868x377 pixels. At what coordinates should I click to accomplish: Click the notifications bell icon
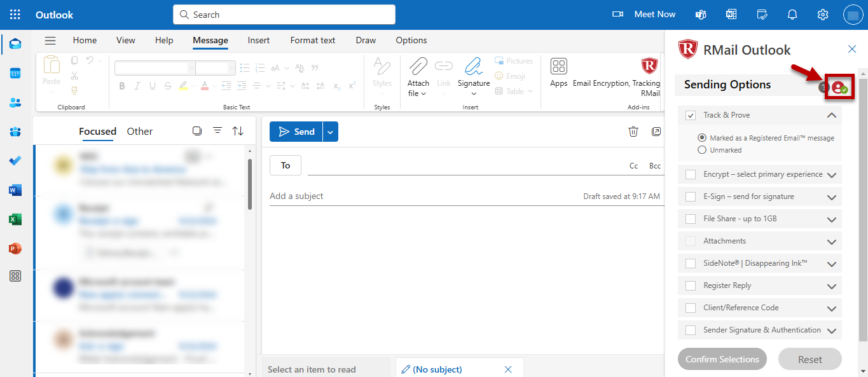click(792, 15)
